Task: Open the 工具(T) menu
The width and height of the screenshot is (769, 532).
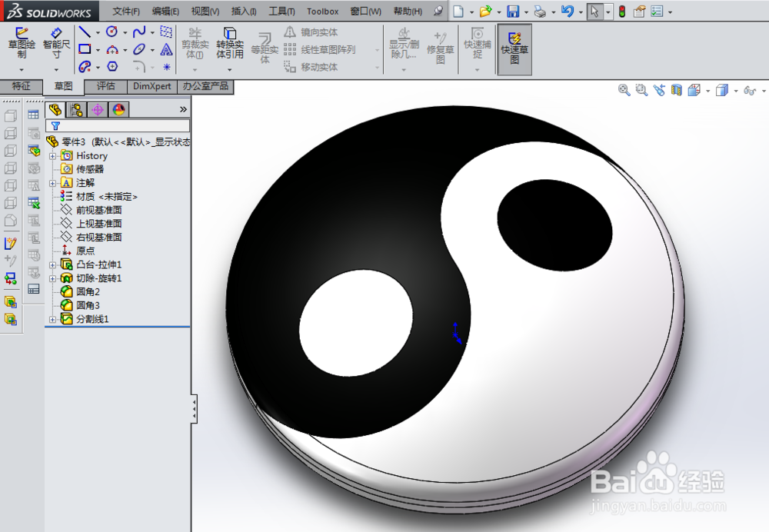Action: click(x=281, y=12)
